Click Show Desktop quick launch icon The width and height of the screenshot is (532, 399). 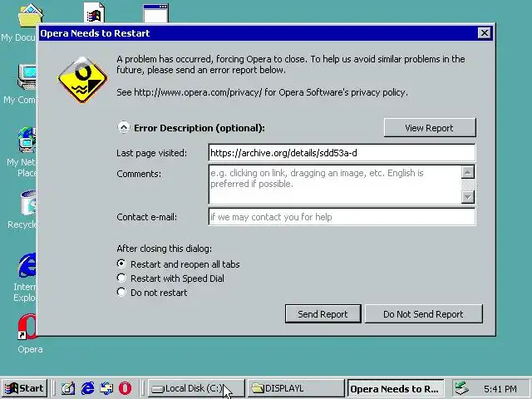[68, 388]
